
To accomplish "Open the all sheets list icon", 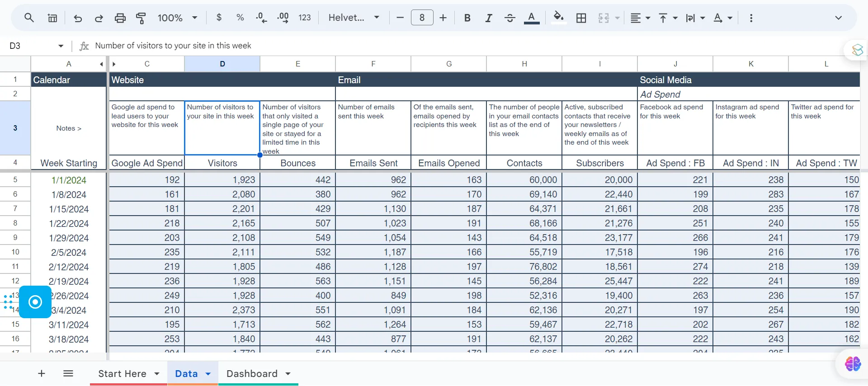I will (68, 373).
